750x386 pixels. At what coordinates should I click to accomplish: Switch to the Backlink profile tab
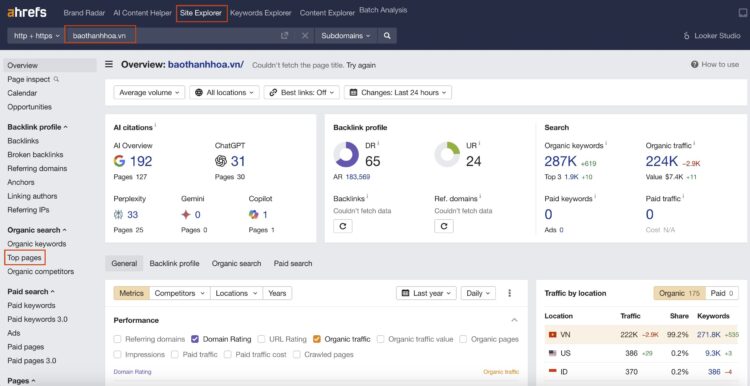click(174, 264)
